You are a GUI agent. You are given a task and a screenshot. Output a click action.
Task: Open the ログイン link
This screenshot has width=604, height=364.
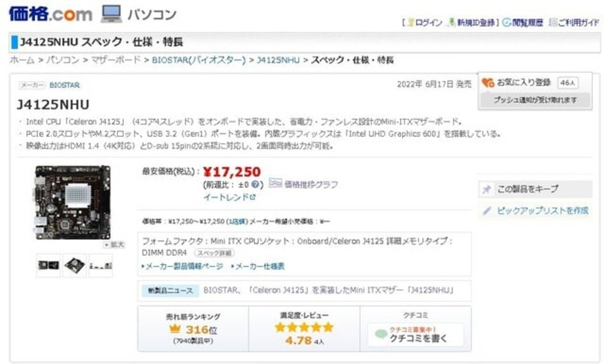428,23
